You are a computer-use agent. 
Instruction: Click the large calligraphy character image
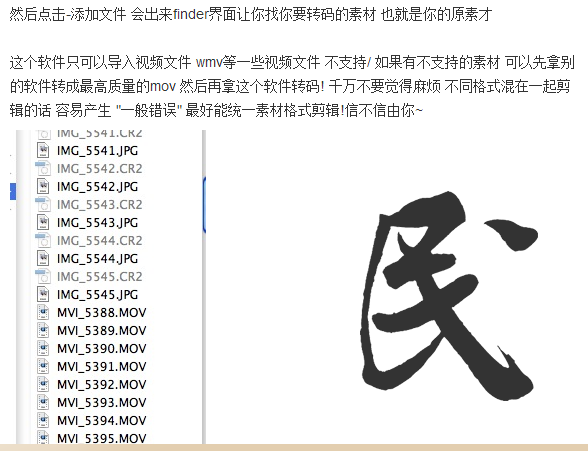pyautogui.click(x=449, y=295)
